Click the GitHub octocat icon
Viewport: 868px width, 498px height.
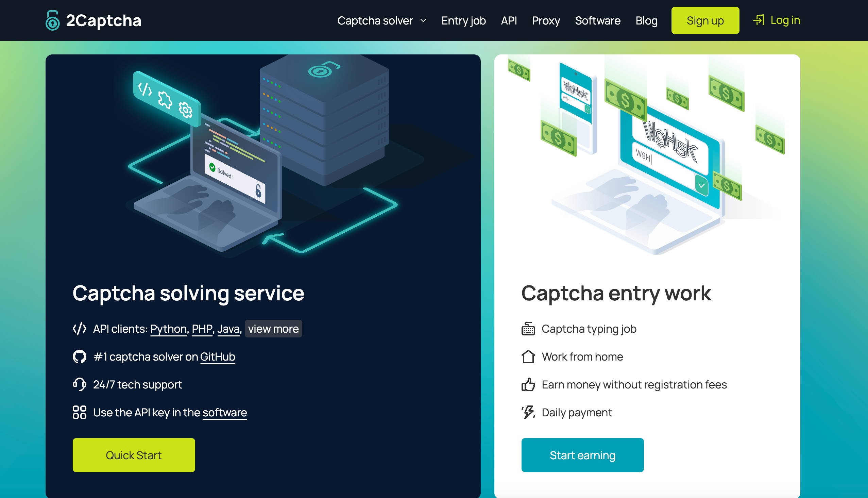79,356
